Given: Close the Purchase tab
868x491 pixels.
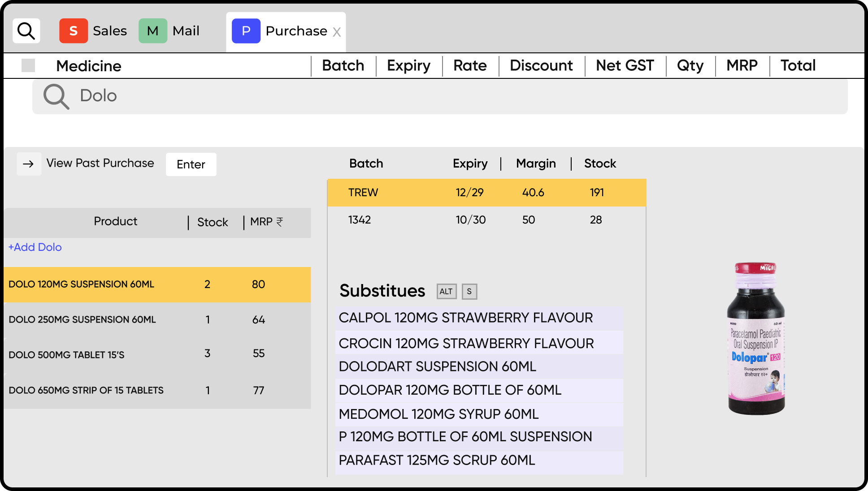Looking at the screenshot, I should 337,32.
